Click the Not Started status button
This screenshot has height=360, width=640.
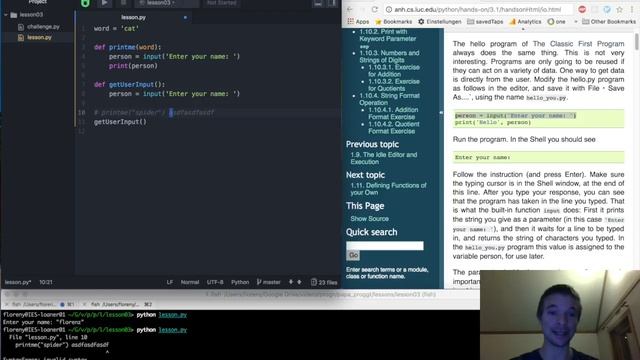pos(221,3)
